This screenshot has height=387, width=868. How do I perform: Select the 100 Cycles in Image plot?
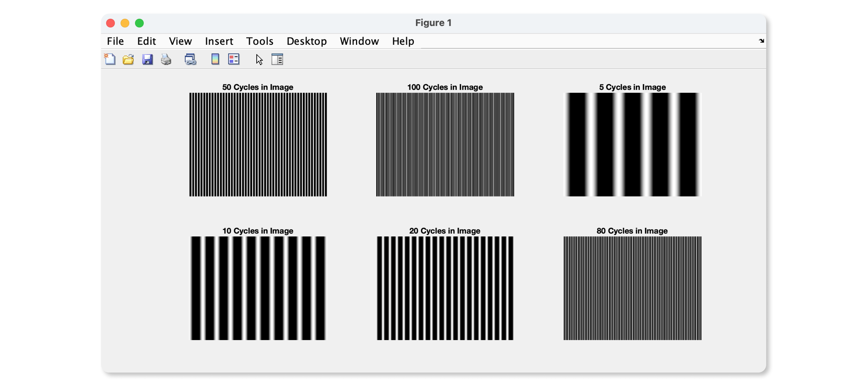point(445,145)
